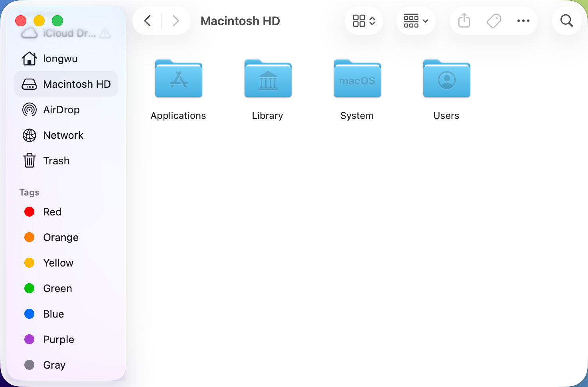This screenshot has width=588, height=387.
Task: Click the Applications folder name label
Action: point(178,116)
